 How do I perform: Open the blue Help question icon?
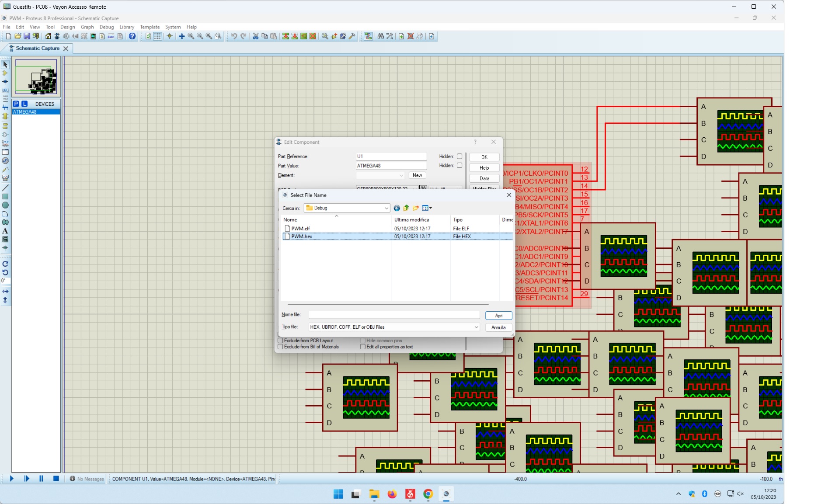132,36
